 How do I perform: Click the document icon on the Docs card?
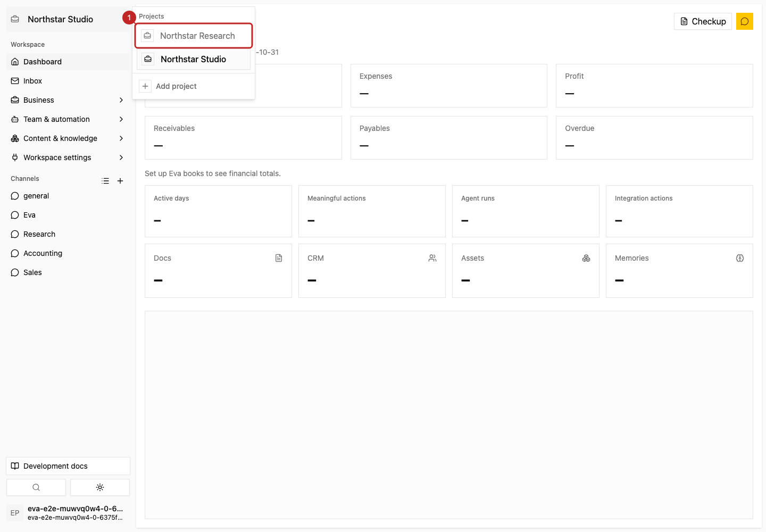[x=279, y=258]
